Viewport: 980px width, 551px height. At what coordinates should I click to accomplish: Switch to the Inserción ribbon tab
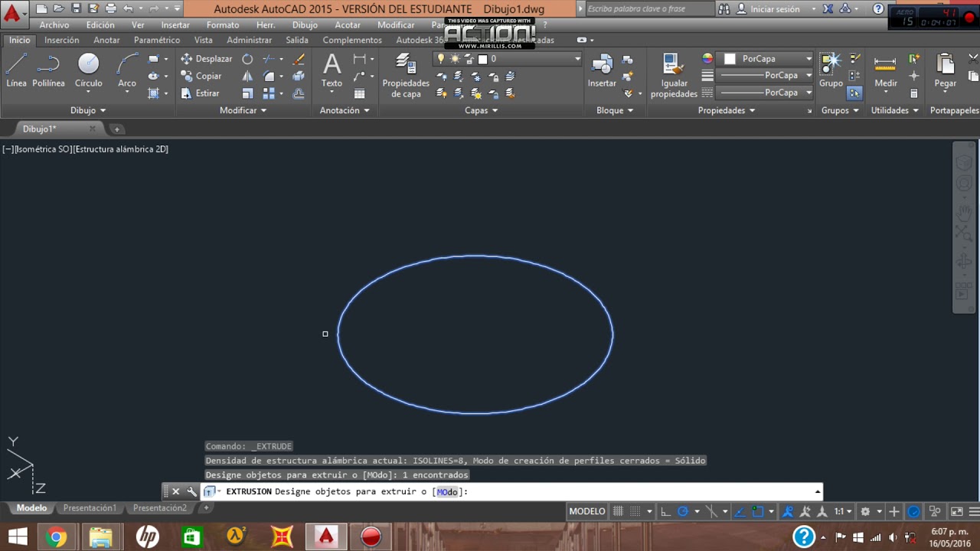(x=62, y=40)
